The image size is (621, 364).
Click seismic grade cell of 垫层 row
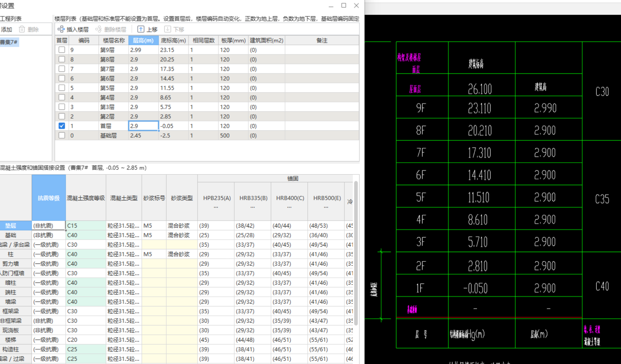[49, 225]
